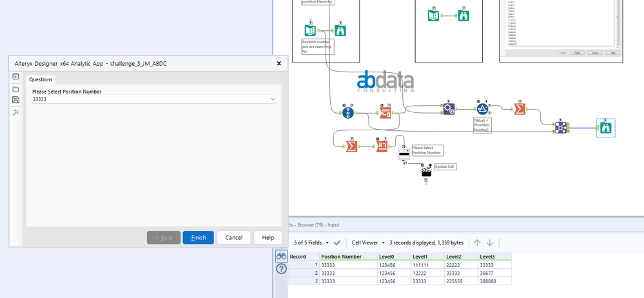Click the Level3 column header
Image resolution: width=644 pixels, height=298 pixels.
495,257
